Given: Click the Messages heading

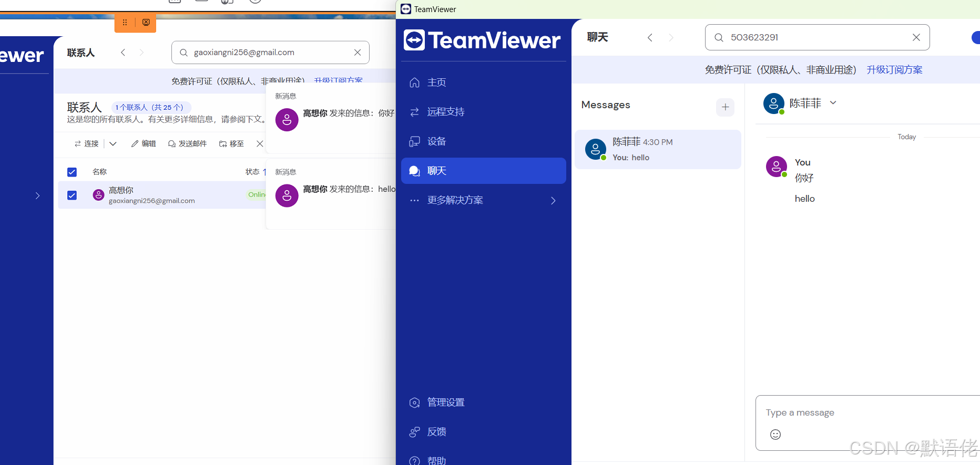Looking at the screenshot, I should [606, 105].
